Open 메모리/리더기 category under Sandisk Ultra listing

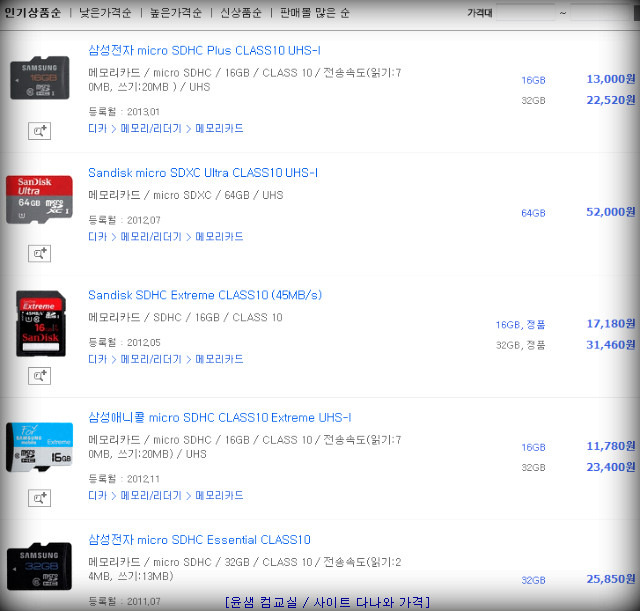(x=151, y=237)
